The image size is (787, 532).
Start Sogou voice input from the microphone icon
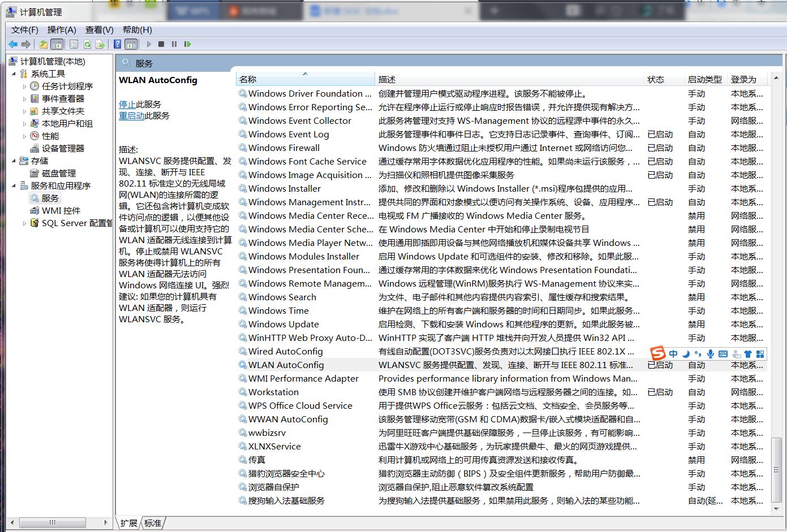click(711, 354)
